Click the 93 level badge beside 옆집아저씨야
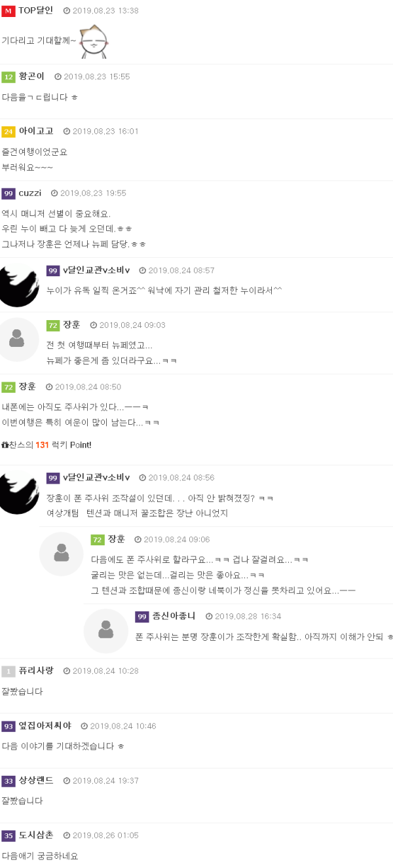This screenshot has height=868, width=393. pos(8,726)
